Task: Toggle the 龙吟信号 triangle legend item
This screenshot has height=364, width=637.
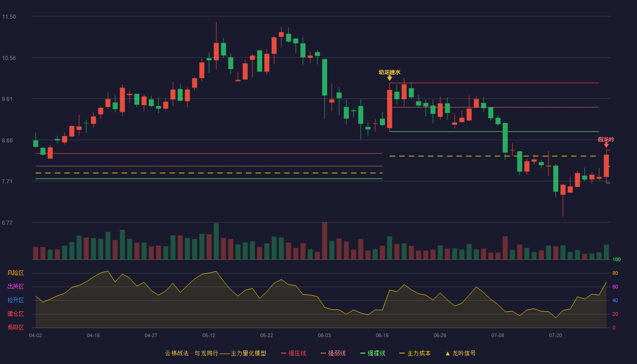Action: [x=460, y=353]
